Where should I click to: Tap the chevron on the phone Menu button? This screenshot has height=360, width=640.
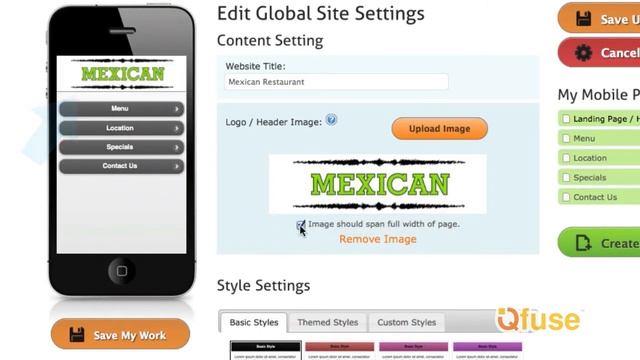(177, 109)
